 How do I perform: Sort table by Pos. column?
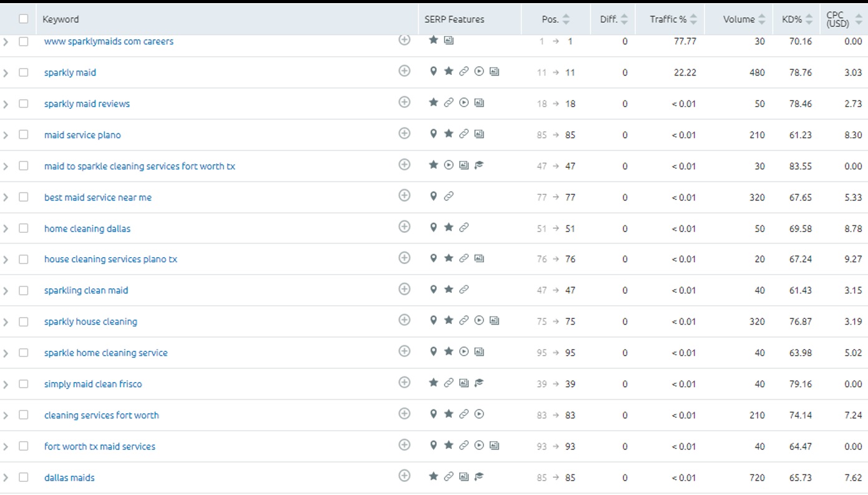pos(566,19)
